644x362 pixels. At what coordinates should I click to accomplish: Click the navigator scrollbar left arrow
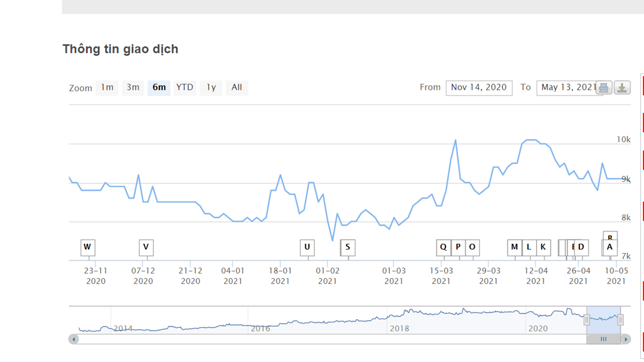coord(74,339)
